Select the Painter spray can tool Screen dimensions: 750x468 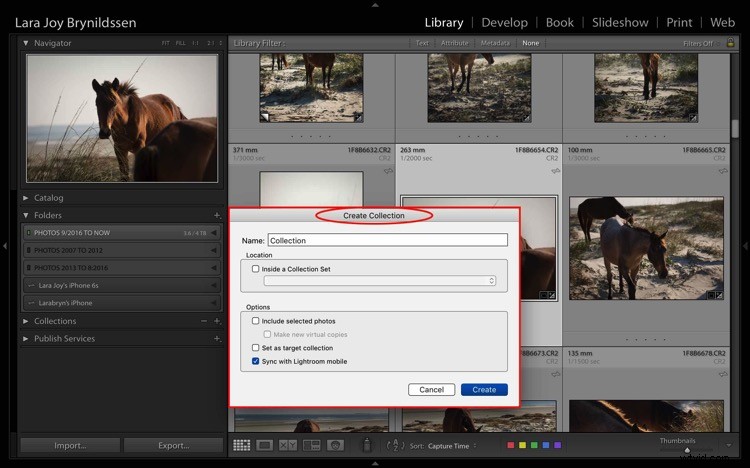point(367,445)
